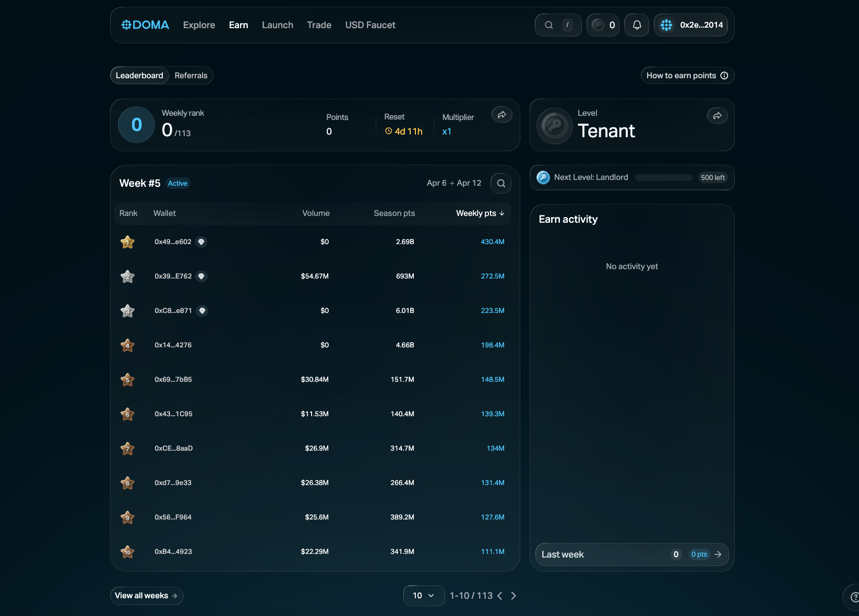The width and height of the screenshot is (859, 616).
Task: Share the Tenant level card
Action: pos(717,116)
